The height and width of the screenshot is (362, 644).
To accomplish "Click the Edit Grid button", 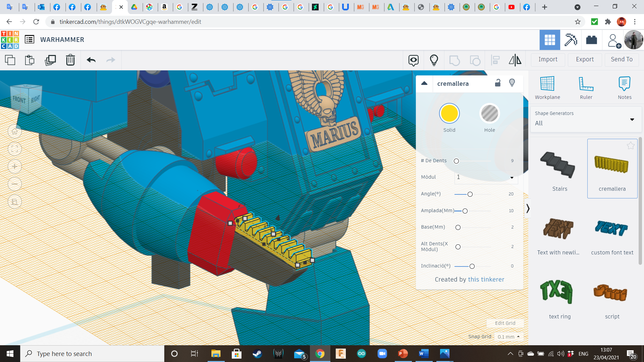I will click(x=505, y=323).
